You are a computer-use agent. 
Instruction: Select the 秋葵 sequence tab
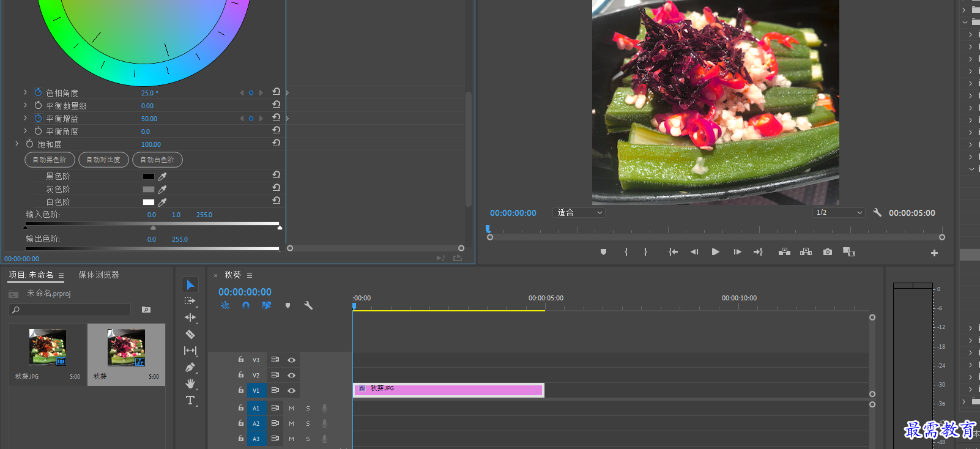(x=232, y=275)
